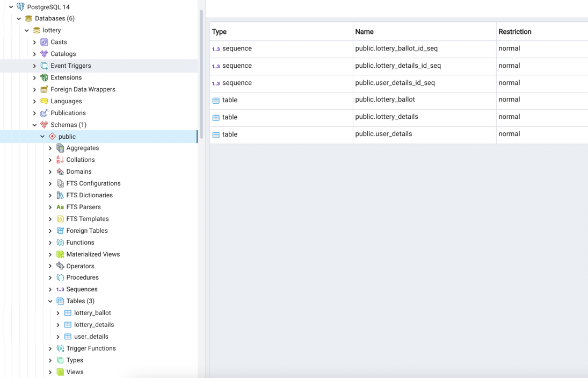Image resolution: width=588 pixels, height=378 pixels.
Task: Click the Tables (3) icon
Action: pyautogui.click(x=60, y=301)
